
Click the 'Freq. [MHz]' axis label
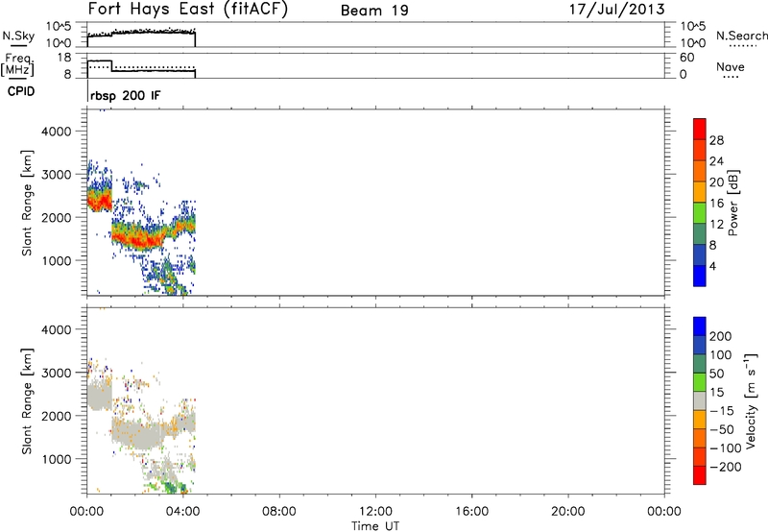(x=17, y=64)
